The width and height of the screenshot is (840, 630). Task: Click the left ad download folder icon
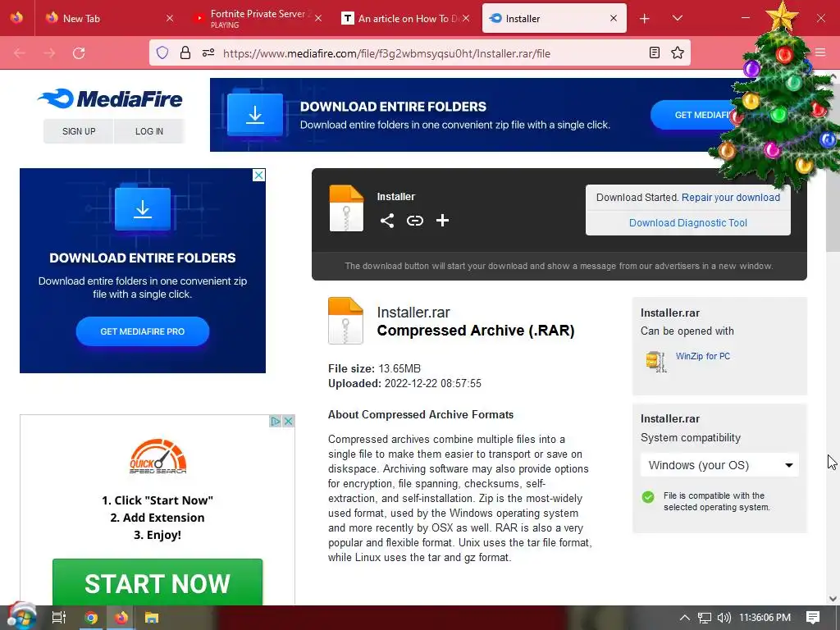[143, 208]
